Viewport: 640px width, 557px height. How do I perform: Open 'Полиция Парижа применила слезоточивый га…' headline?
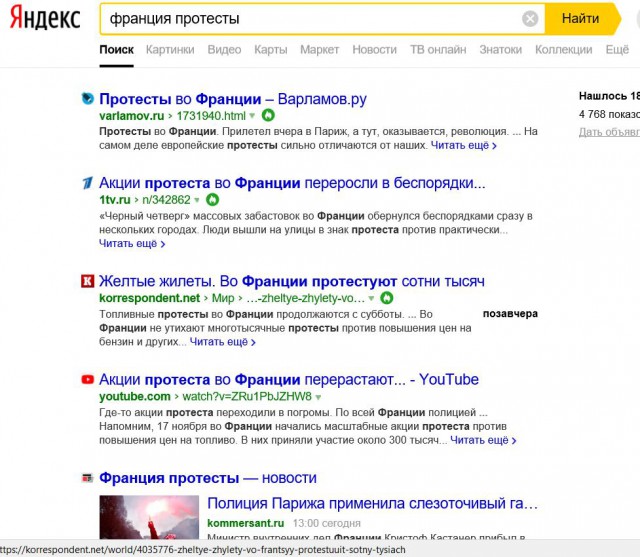tap(372, 504)
